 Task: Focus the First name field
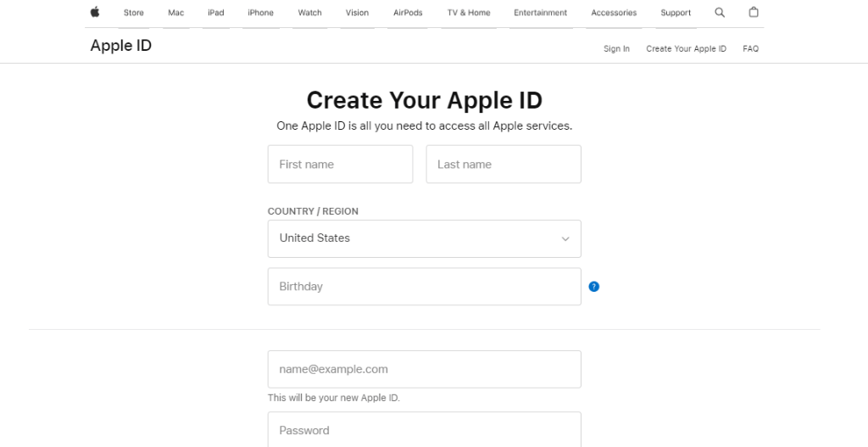340,165
